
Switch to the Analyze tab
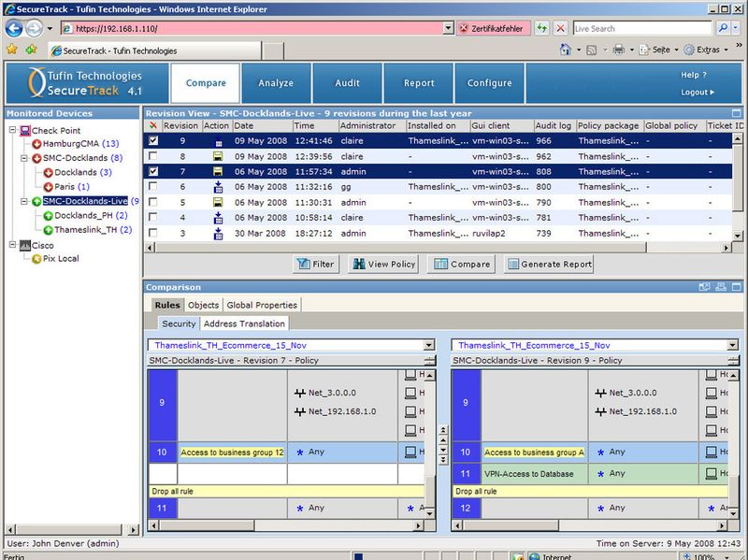276,83
